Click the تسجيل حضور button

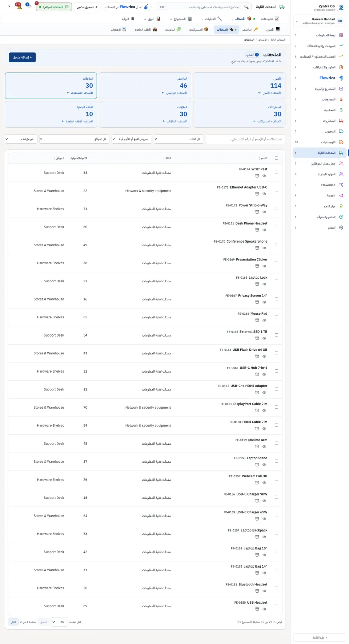(87, 7)
